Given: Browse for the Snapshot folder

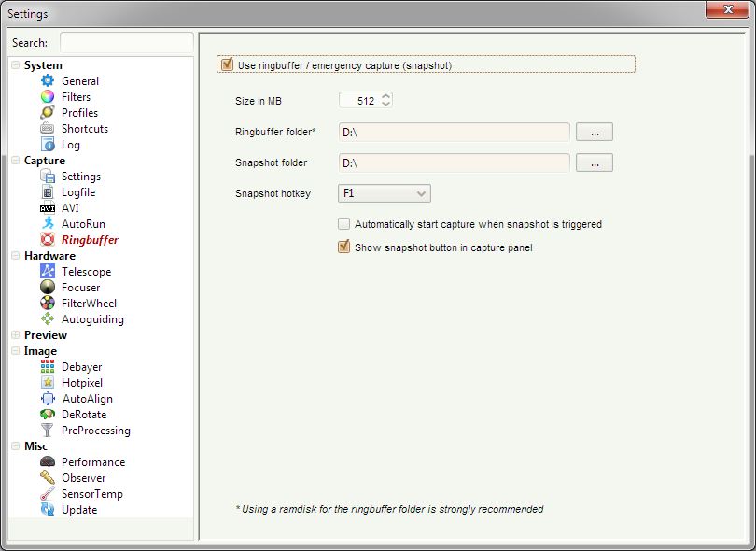Looking at the screenshot, I should (x=595, y=162).
